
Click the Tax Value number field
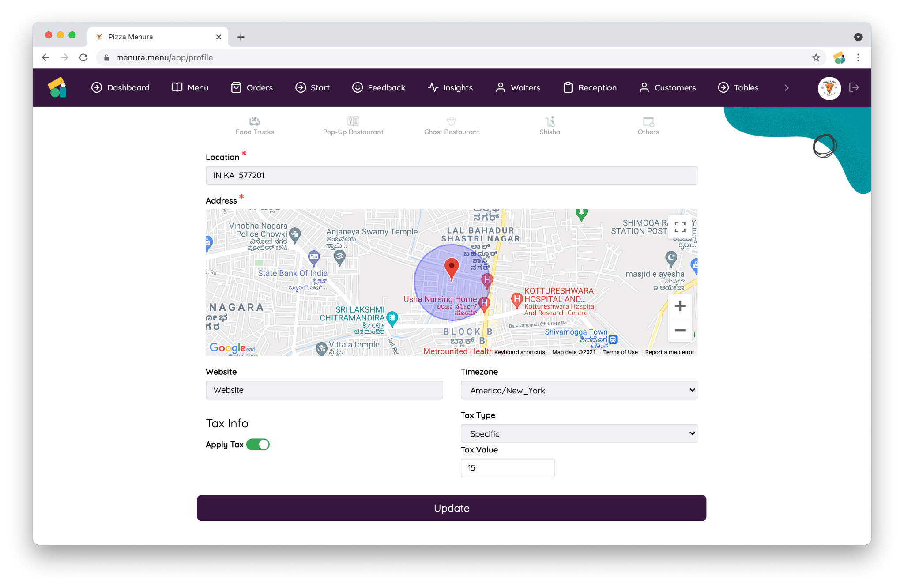508,468
